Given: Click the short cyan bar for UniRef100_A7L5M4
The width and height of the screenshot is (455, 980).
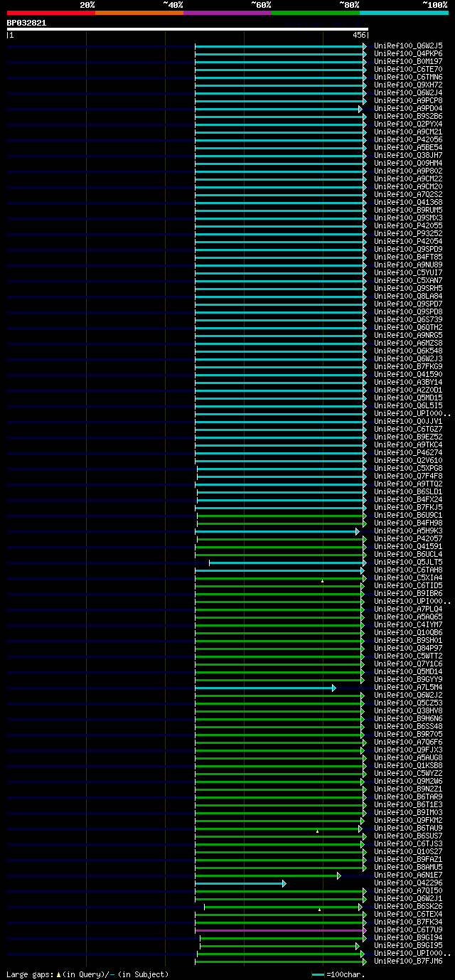Looking at the screenshot, I should [x=264, y=688].
